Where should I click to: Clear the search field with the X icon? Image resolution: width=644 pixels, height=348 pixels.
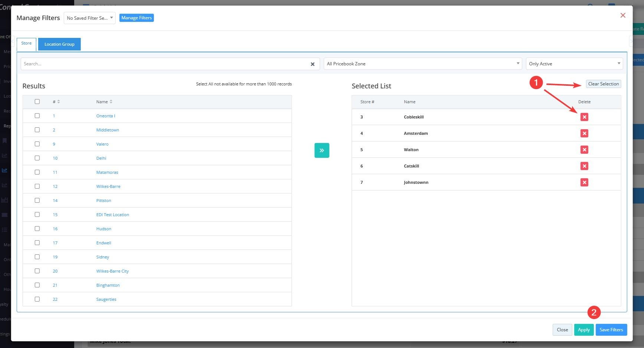312,64
